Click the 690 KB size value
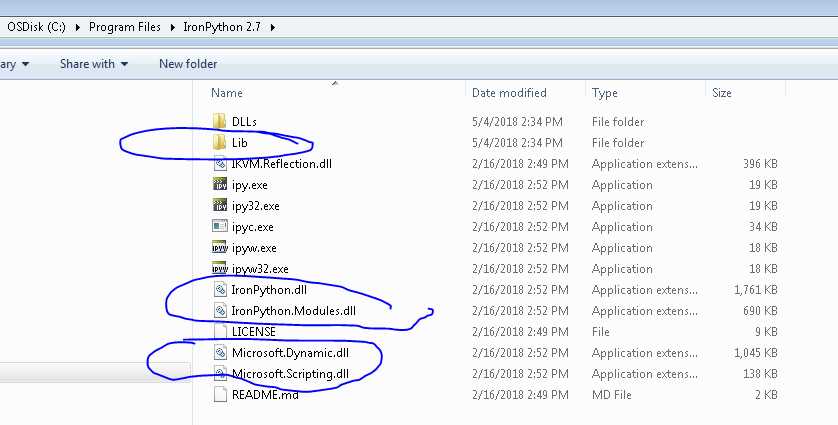 tap(760, 311)
